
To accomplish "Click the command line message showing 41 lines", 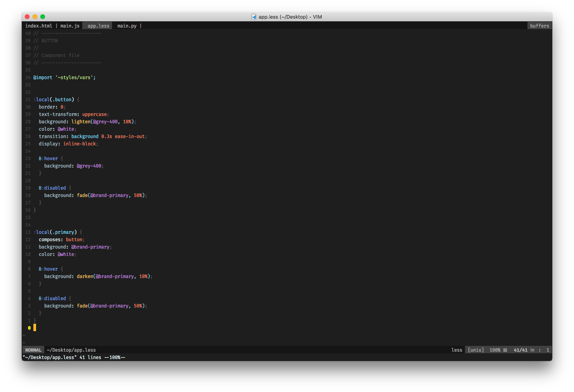I will (x=74, y=357).
